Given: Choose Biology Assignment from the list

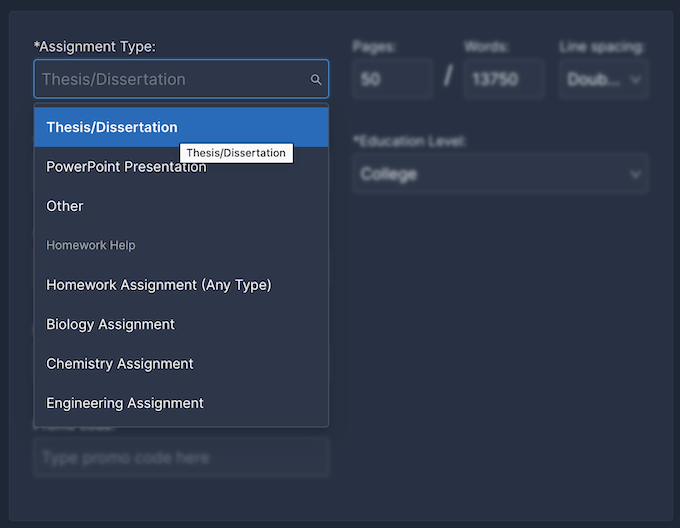Looking at the screenshot, I should click(110, 324).
